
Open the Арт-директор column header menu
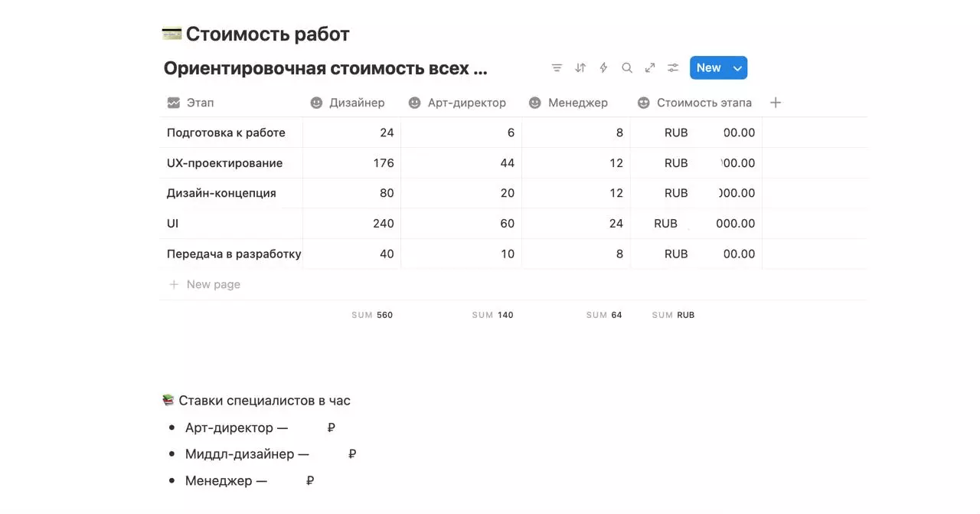(x=462, y=103)
